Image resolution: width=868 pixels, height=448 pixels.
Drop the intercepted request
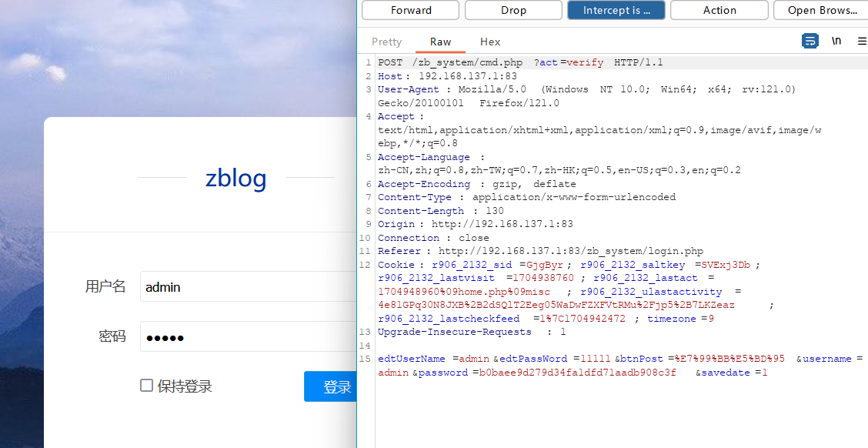point(513,10)
